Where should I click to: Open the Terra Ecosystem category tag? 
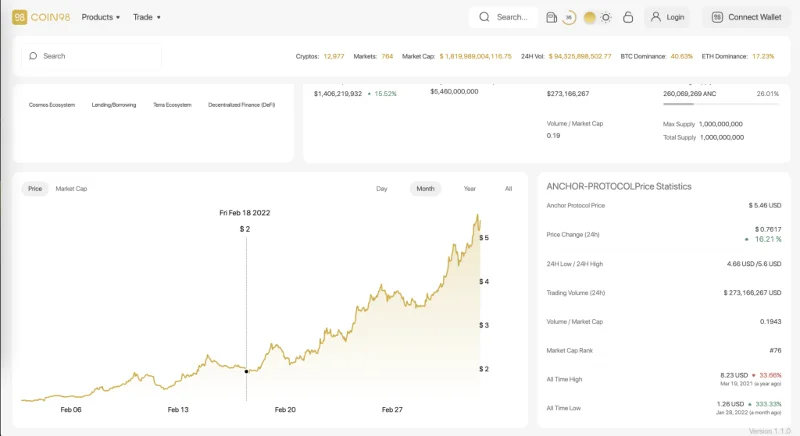(172, 105)
